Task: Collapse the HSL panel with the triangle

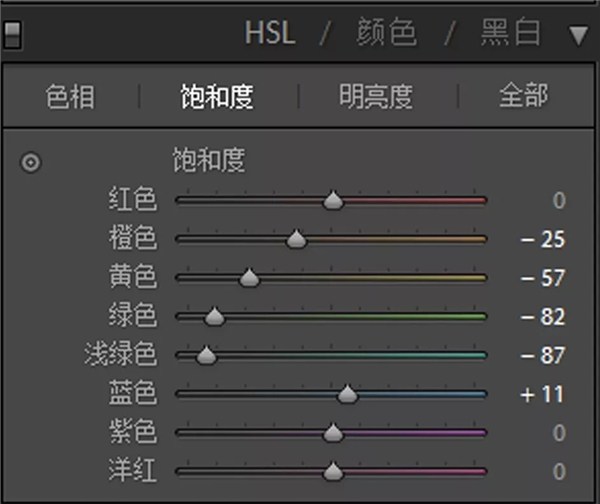Action: tap(579, 36)
